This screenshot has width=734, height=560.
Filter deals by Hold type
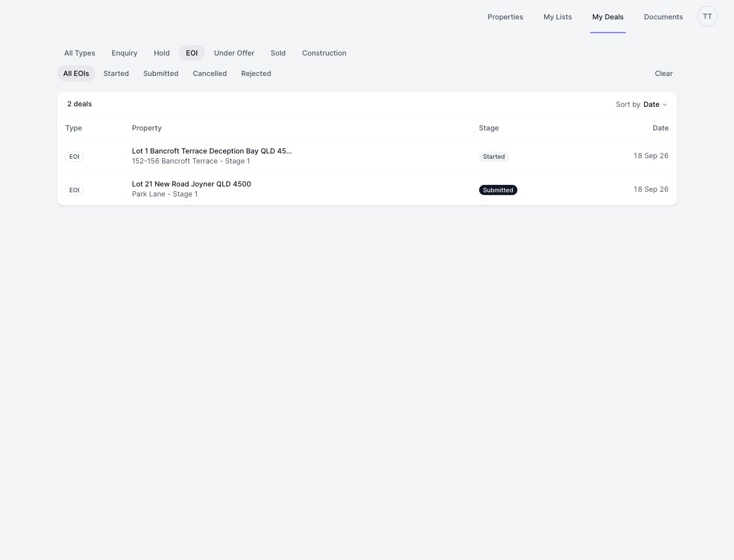tap(161, 53)
